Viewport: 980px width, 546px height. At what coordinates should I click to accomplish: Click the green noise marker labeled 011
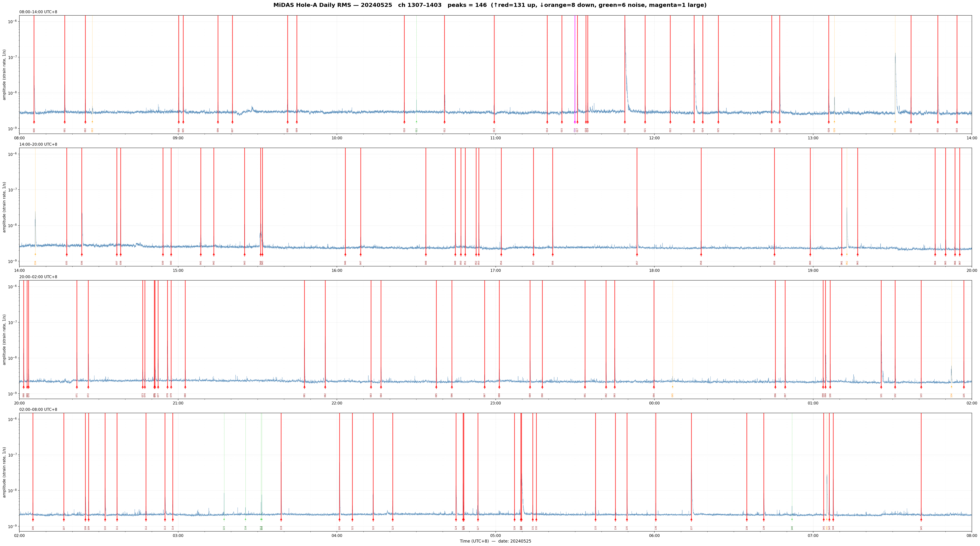point(417,122)
